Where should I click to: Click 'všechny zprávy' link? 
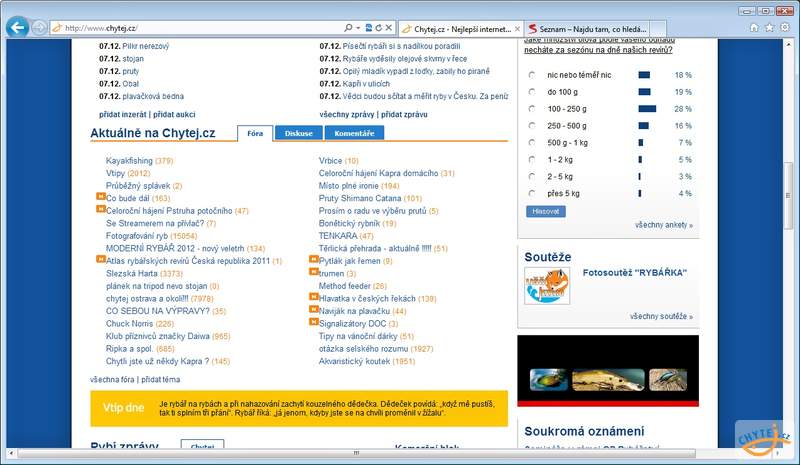click(x=347, y=115)
